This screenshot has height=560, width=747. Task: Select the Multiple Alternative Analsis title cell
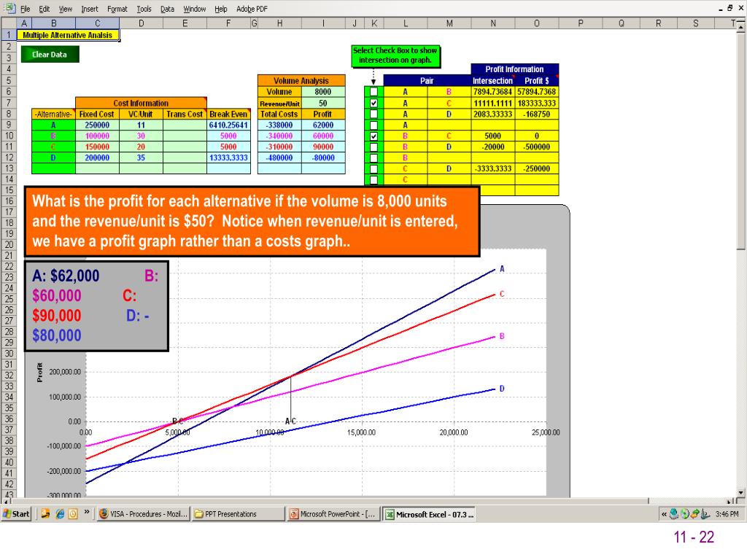click(68, 35)
